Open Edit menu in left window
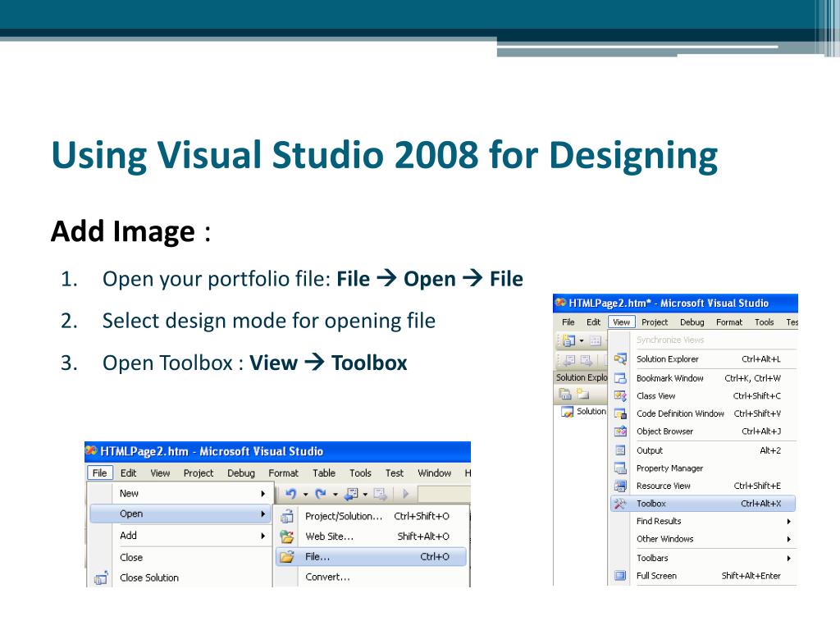 click(128, 473)
